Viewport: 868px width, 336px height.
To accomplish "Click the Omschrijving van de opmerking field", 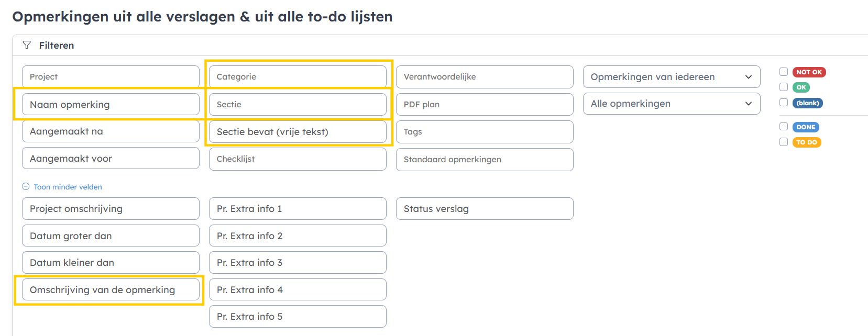I will (111, 289).
